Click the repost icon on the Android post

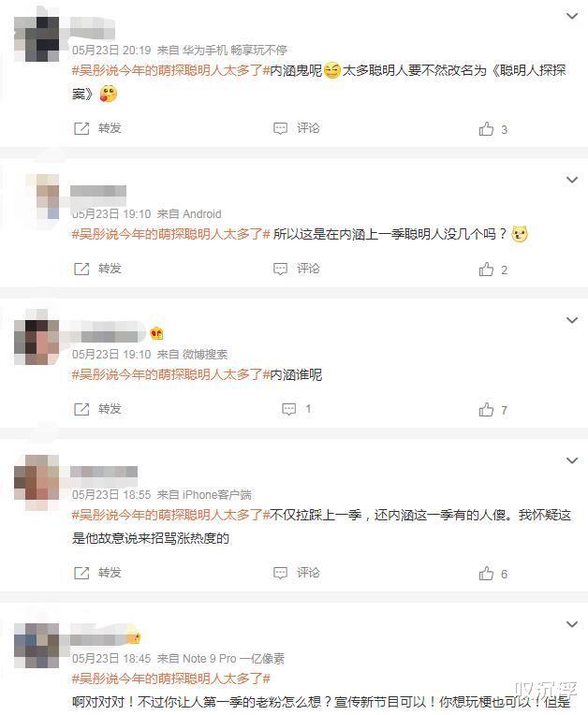coord(81,269)
